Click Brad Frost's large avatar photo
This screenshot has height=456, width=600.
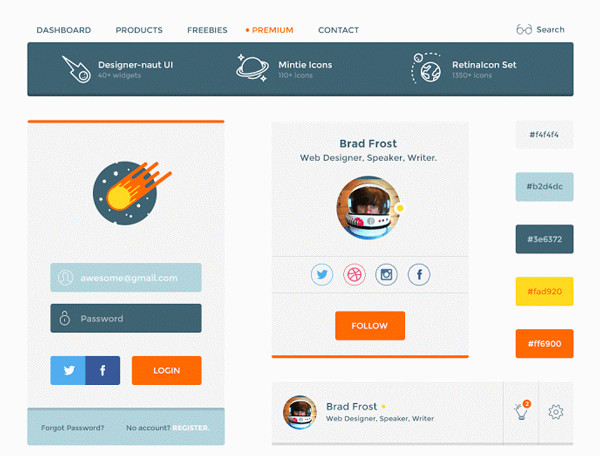tap(368, 208)
